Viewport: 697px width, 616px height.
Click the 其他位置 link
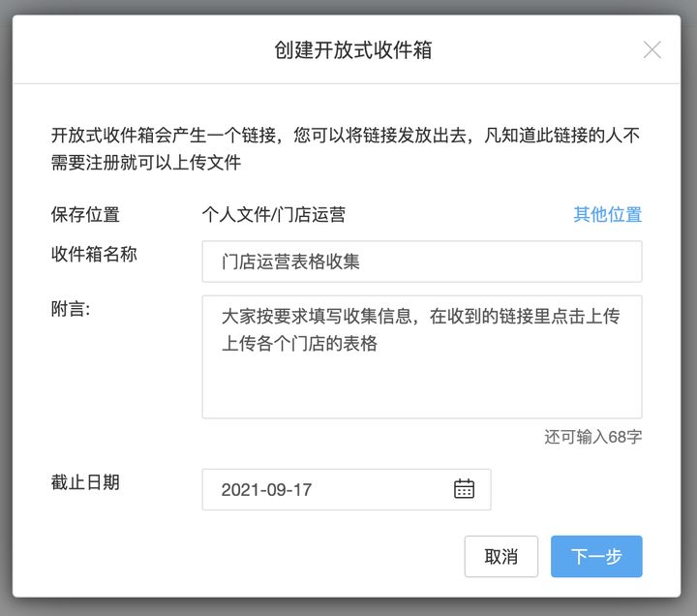[x=607, y=214]
